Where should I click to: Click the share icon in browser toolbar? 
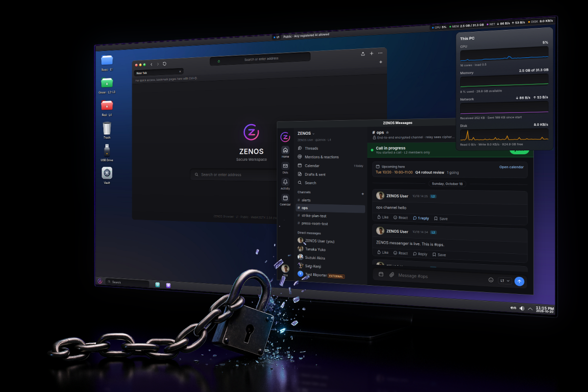363,53
